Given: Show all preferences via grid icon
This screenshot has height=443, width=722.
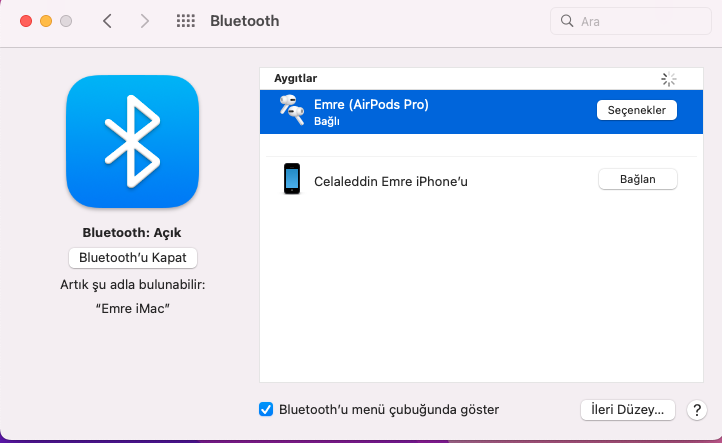Looking at the screenshot, I should pos(185,21).
